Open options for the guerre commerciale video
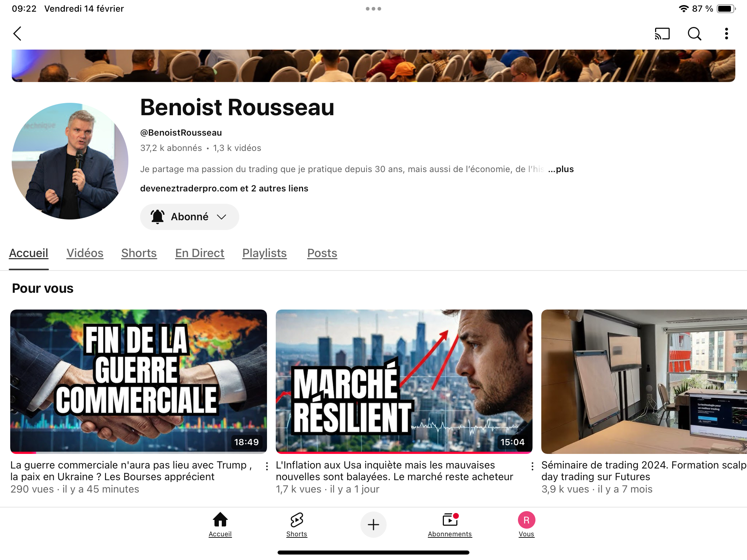 [x=267, y=466]
